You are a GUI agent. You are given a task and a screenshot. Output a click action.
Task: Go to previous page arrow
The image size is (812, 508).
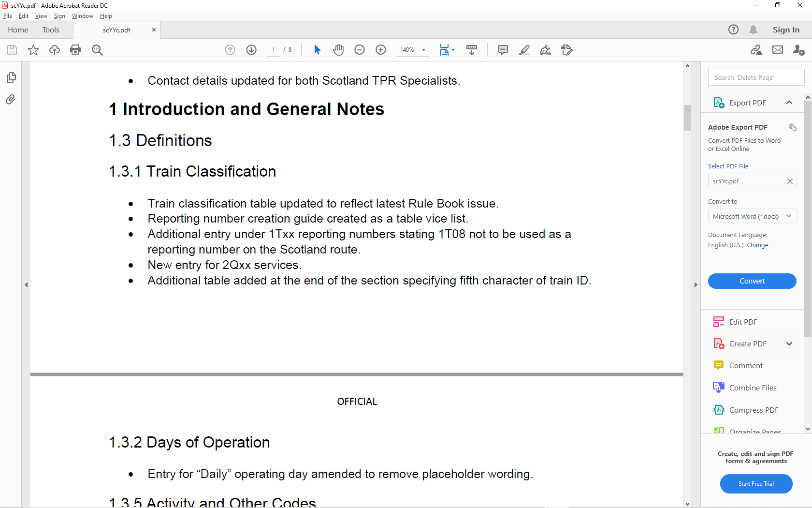pyautogui.click(x=230, y=50)
